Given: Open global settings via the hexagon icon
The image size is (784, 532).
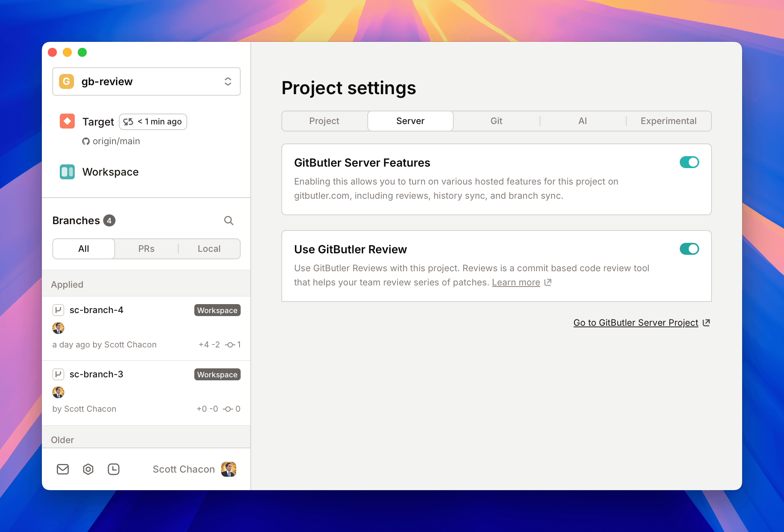Looking at the screenshot, I should point(88,469).
